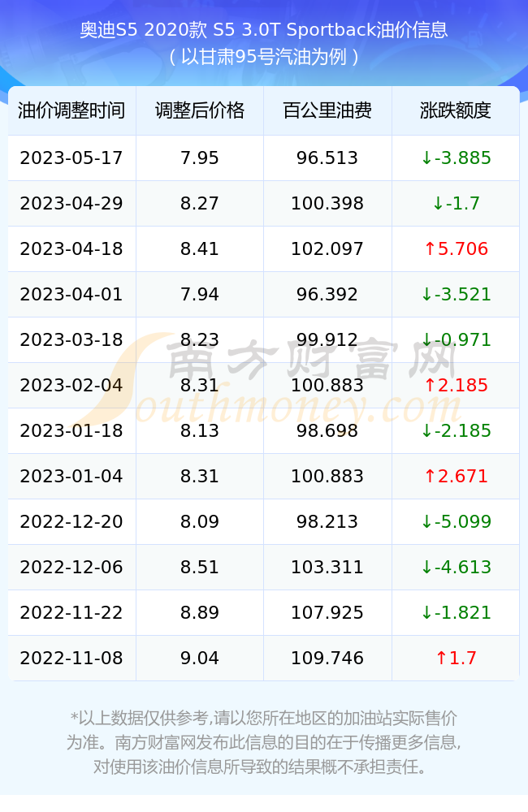Click the title 奥迪S5 2020款 油价信息
Screen dimensions: 528x812
tap(264, 30)
